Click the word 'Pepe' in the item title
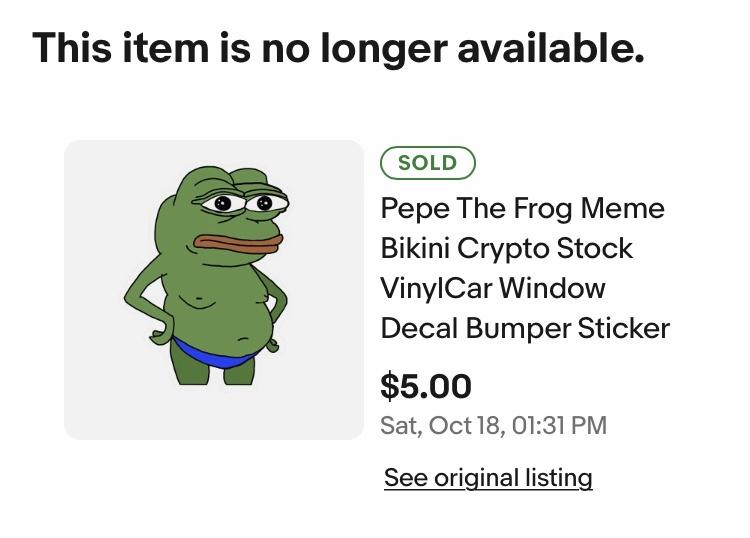The height and width of the screenshot is (538, 750). (414, 208)
